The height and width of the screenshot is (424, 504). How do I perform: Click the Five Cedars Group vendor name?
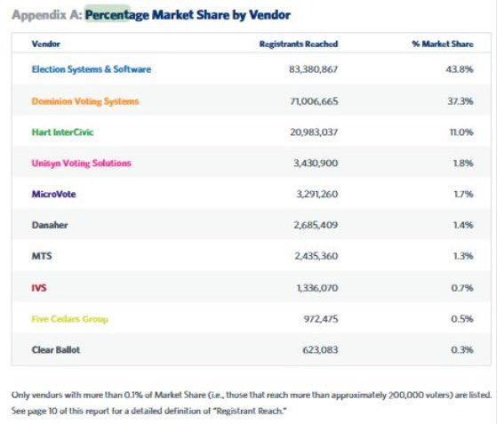point(69,319)
